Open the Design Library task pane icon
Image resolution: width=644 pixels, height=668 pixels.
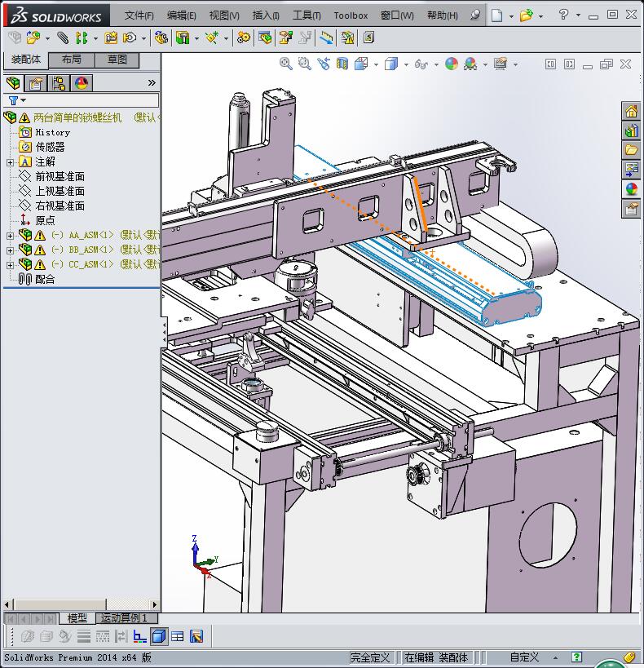point(631,131)
